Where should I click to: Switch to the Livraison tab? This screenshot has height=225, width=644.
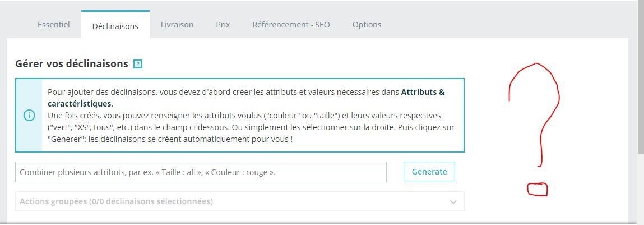tap(177, 25)
